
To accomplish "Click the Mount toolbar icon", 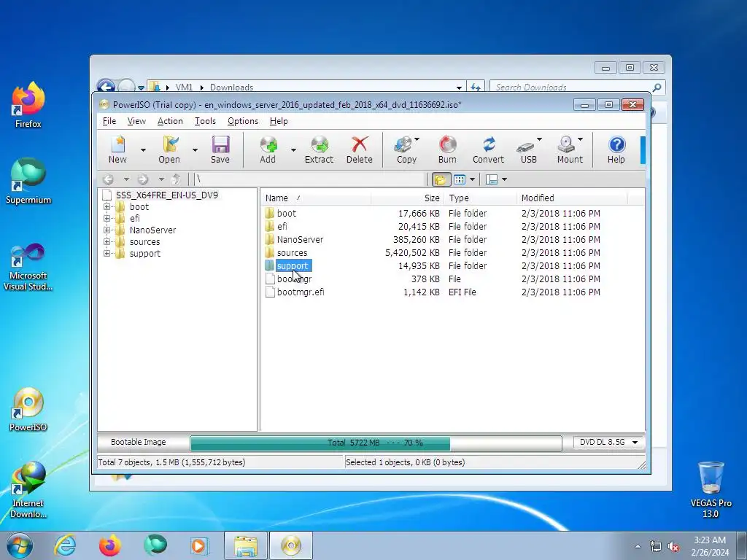I will tap(569, 149).
